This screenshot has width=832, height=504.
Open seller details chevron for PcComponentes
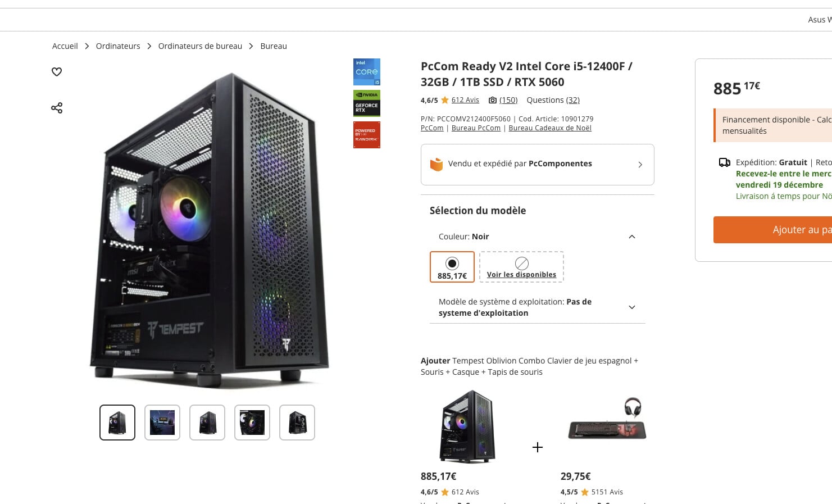pyautogui.click(x=640, y=165)
